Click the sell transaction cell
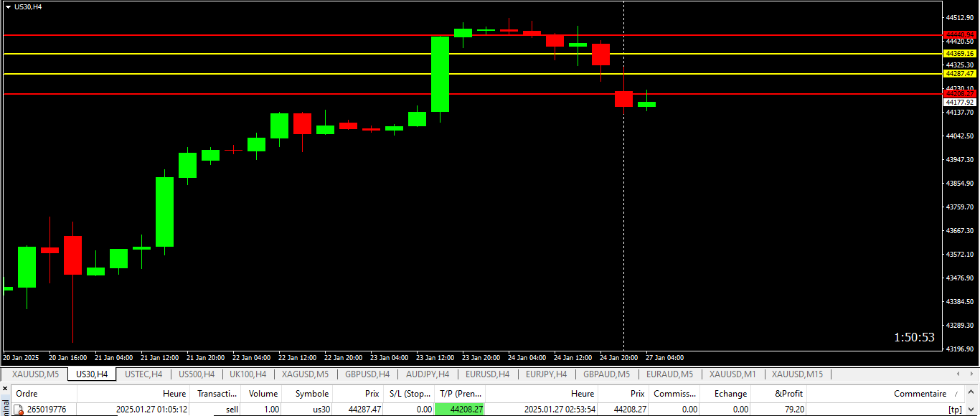This screenshot has height=416, width=980. (x=217, y=410)
